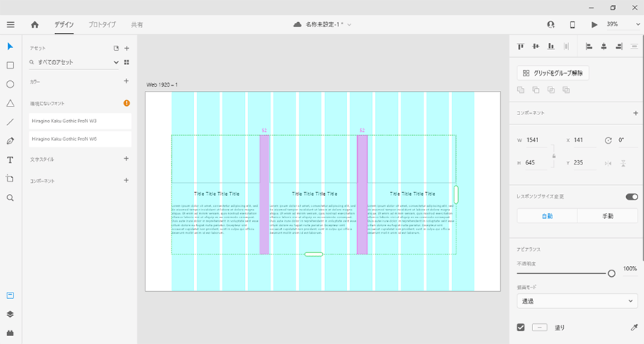644x344 pixels.
Task: Open the fill color swatch
Action: 540,327
